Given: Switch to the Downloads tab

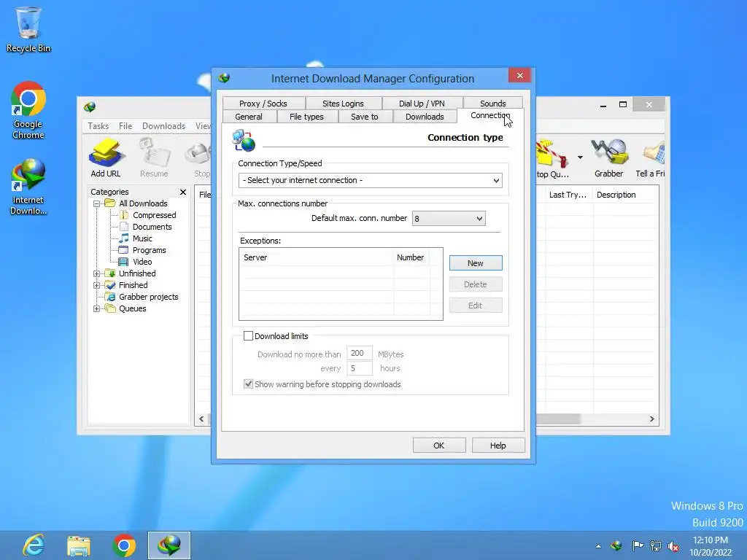Looking at the screenshot, I should [425, 117].
